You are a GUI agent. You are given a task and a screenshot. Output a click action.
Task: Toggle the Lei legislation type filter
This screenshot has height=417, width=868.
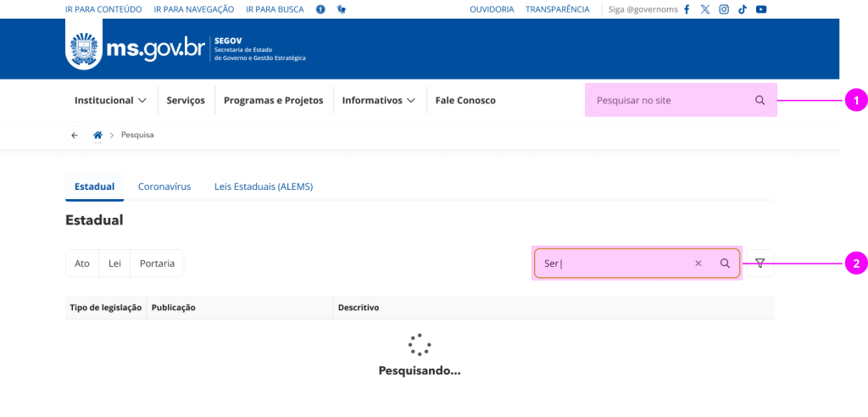coord(114,264)
